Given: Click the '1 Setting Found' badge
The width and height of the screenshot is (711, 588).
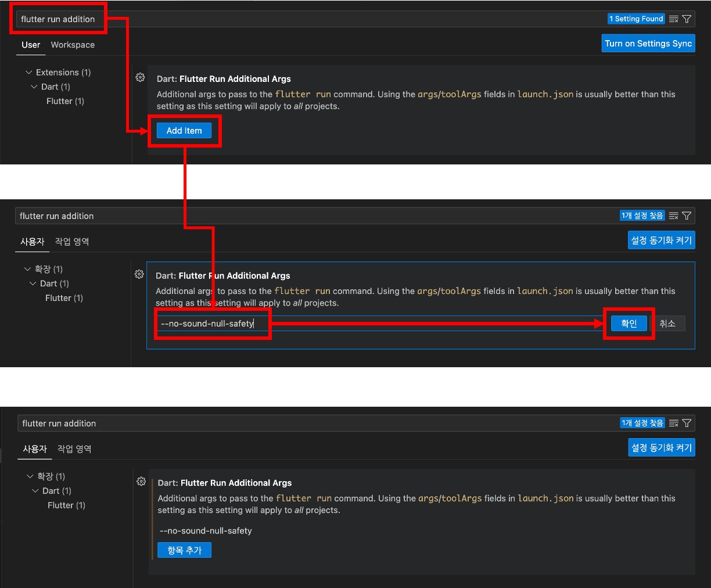Looking at the screenshot, I should click(636, 19).
